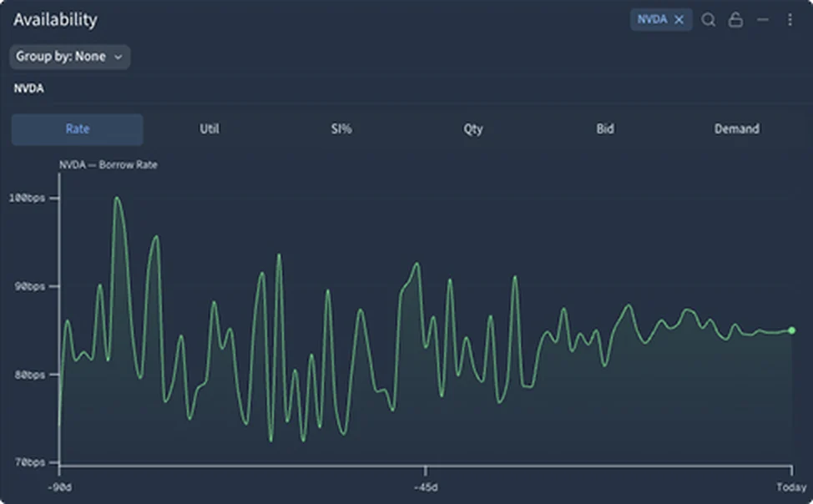
Task: Click the -90d axis label
Action: 59,487
